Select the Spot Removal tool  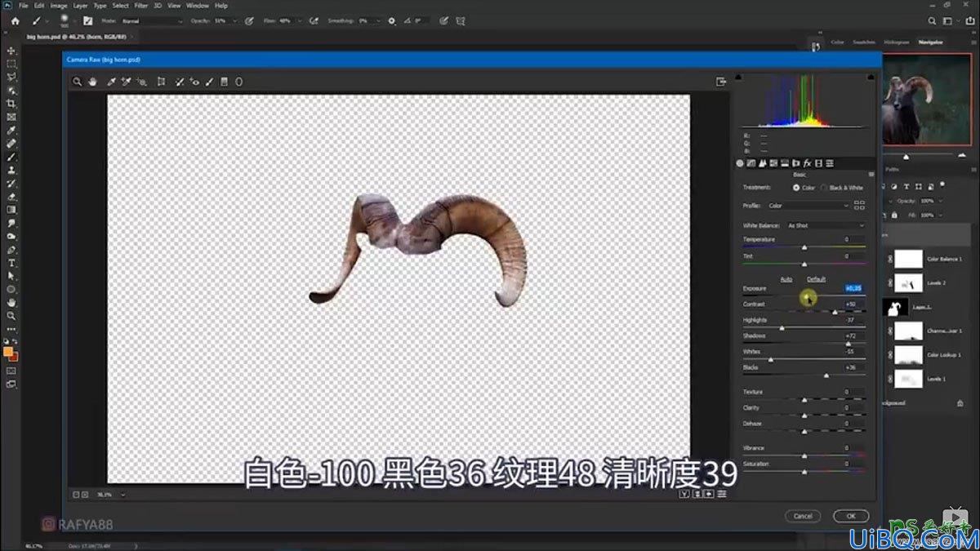point(180,82)
